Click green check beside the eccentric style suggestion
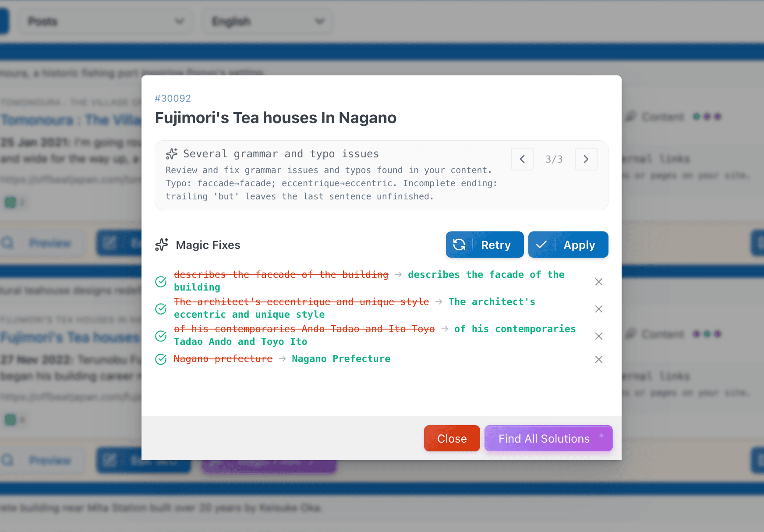 161,309
